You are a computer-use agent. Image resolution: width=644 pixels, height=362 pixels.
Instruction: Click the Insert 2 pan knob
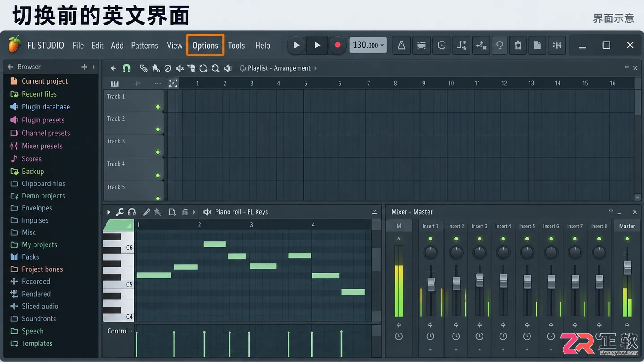click(456, 253)
